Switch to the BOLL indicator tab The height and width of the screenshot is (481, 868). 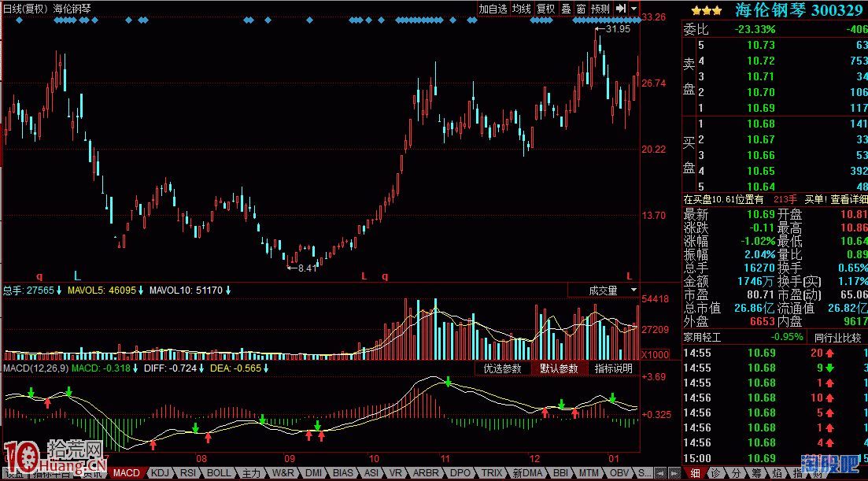[x=219, y=472]
